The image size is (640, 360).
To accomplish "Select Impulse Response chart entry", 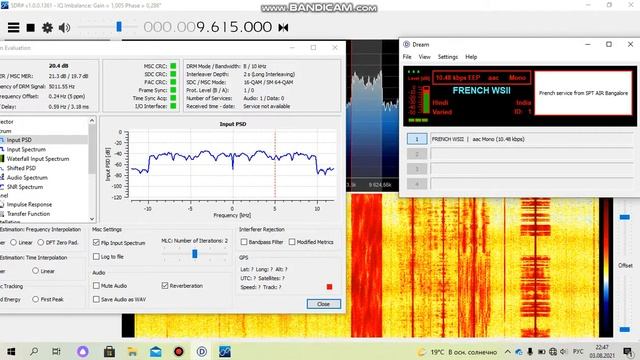I will click(29, 204).
